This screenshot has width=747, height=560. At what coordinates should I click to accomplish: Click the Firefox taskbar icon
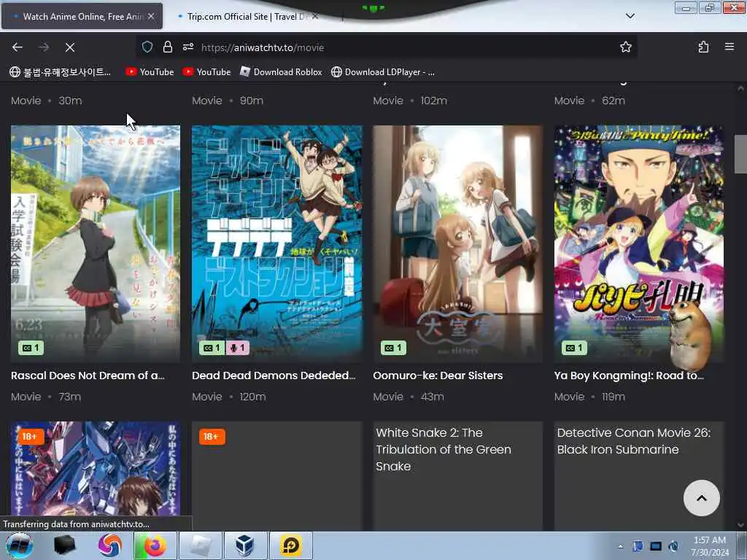click(155, 545)
